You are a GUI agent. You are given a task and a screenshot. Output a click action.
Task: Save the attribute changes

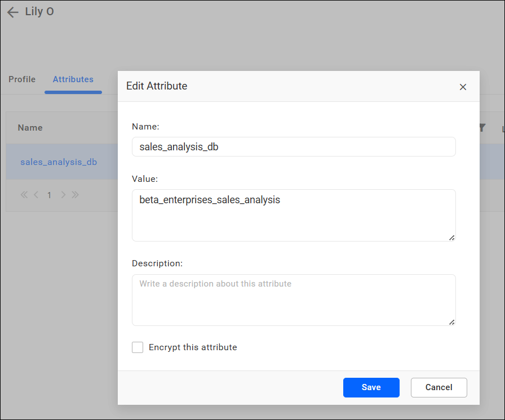(x=371, y=387)
